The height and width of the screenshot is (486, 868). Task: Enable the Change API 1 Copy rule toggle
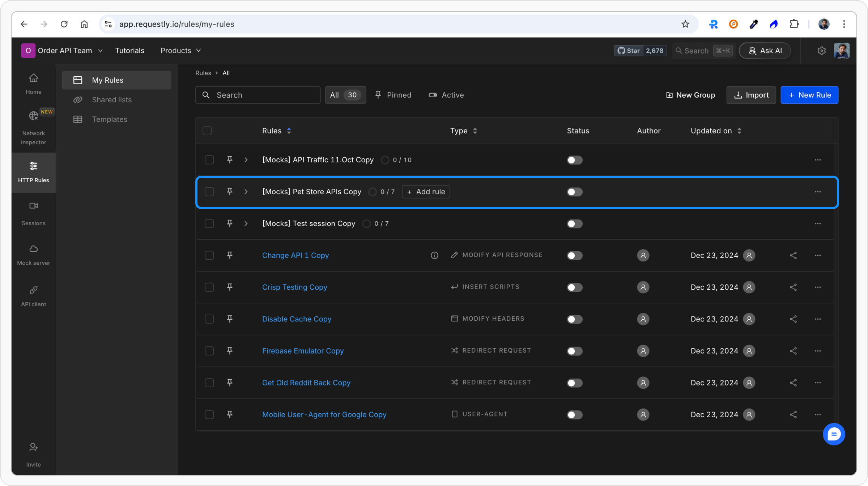(x=574, y=255)
